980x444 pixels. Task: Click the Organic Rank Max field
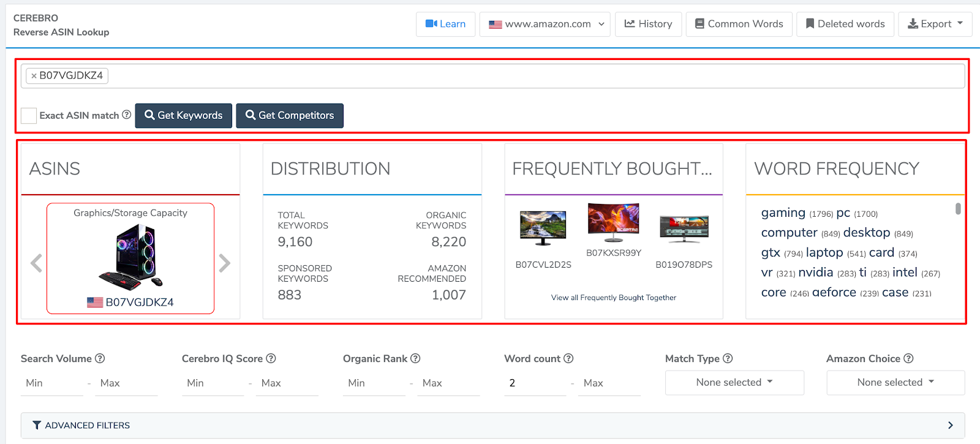[x=448, y=383]
